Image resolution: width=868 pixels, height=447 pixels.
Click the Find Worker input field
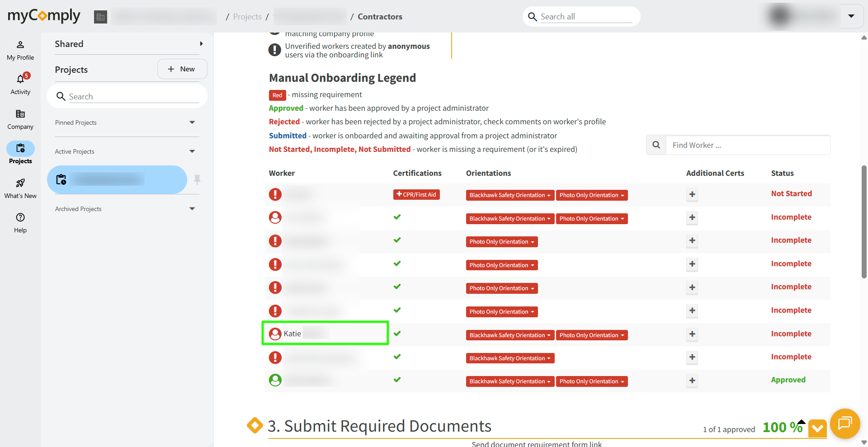[748, 145]
